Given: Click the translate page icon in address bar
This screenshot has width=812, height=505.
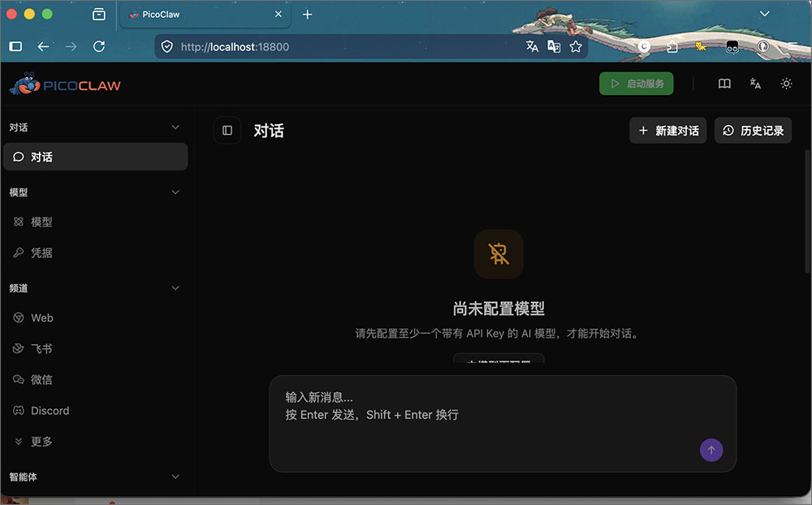Looking at the screenshot, I should pos(532,46).
